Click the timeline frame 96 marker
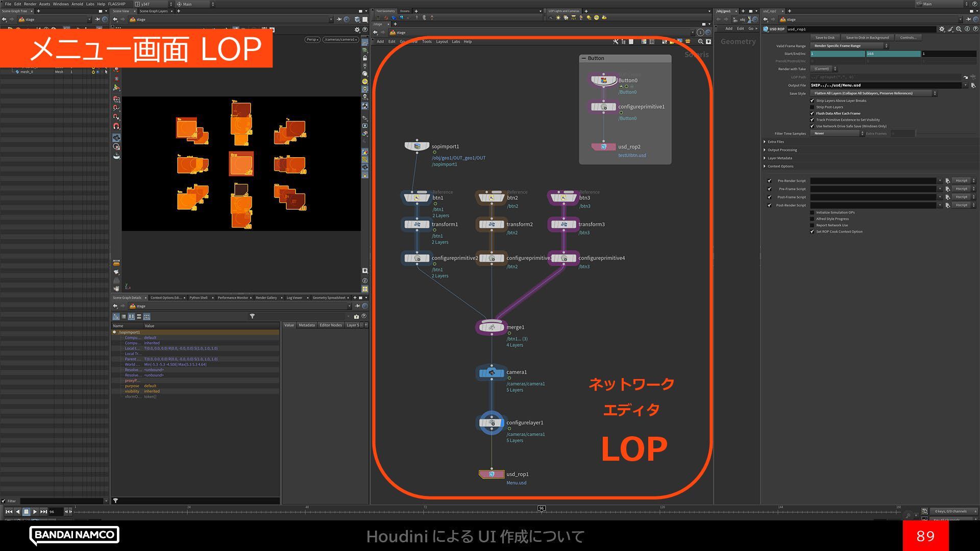980x551 pixels. click(x=542, y=508)
